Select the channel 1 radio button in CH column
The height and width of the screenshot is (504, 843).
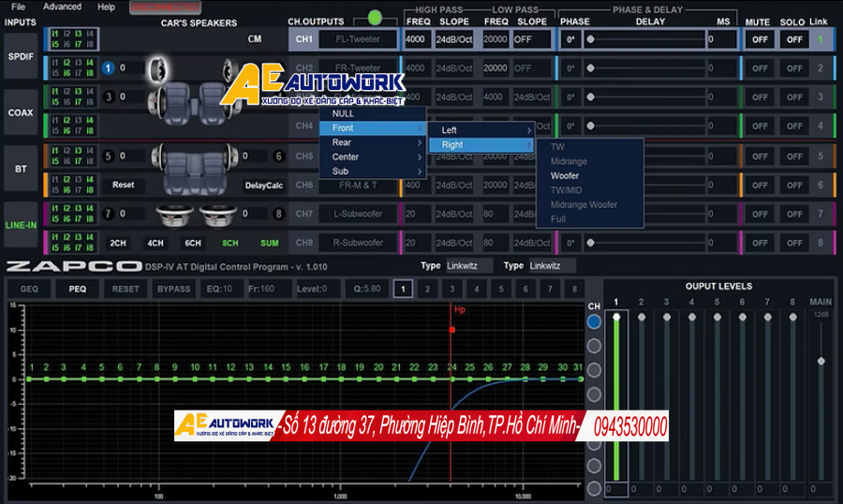[594, 321]
